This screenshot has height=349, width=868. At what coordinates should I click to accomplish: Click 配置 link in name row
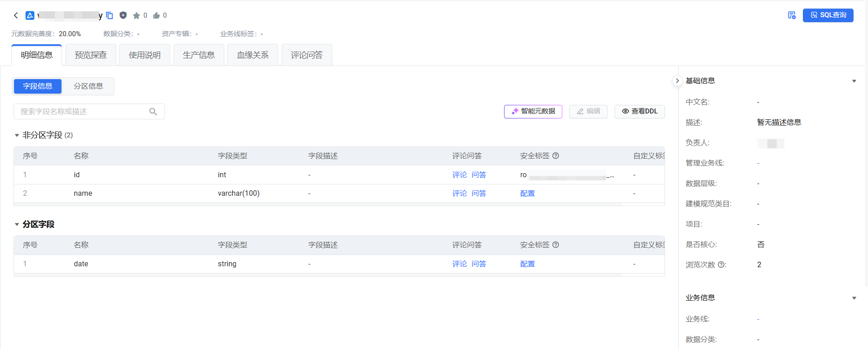click(x=527, y=193)
